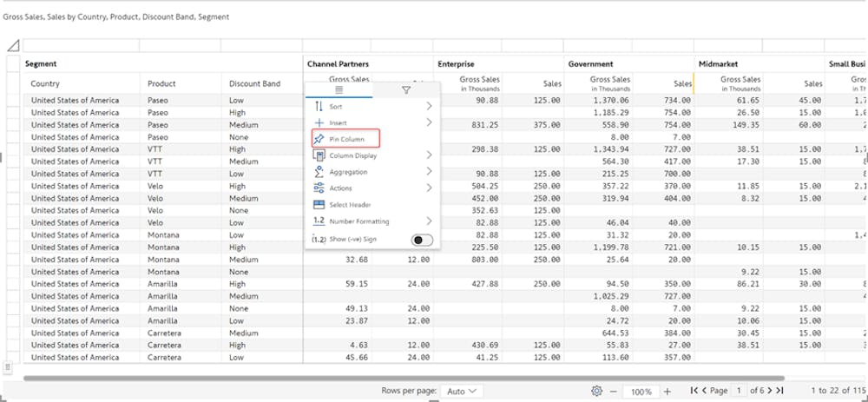This screenshot has width=868, height=402.
Task: Click the 100% zoom level field
Action: point(641,392)
